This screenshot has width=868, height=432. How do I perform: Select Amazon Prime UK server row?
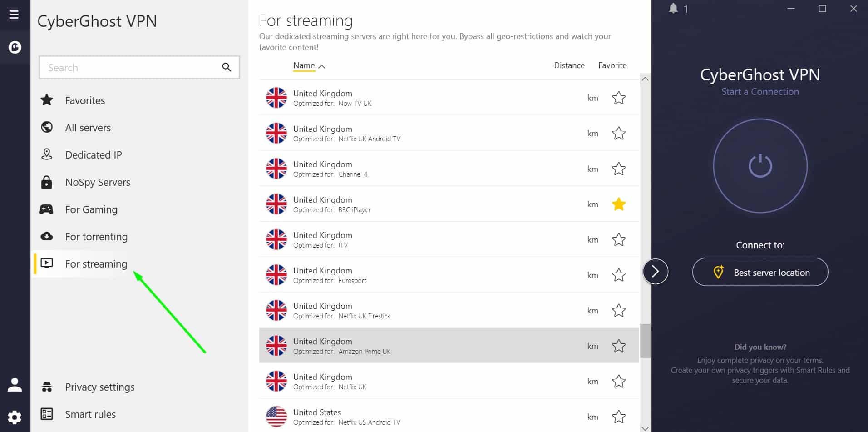449,346
